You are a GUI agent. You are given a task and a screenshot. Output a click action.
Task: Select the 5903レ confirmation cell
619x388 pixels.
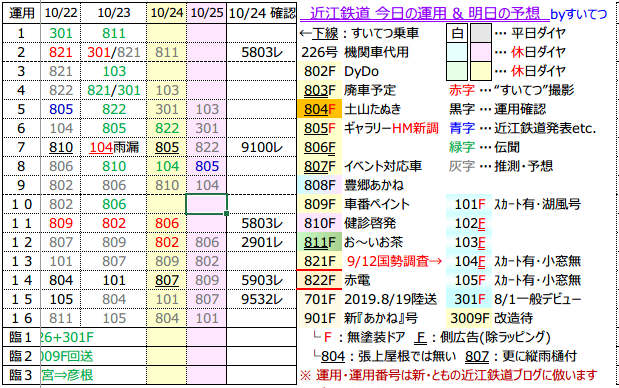262,280
